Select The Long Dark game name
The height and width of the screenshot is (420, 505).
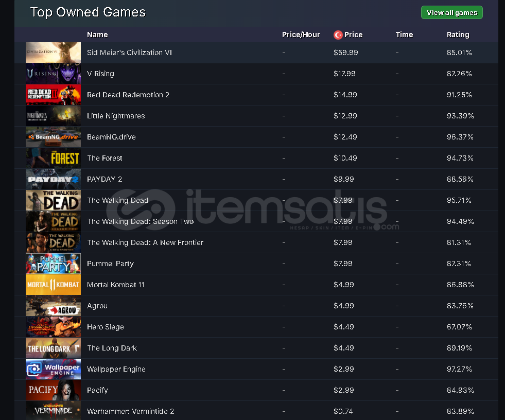coord(112,348)
